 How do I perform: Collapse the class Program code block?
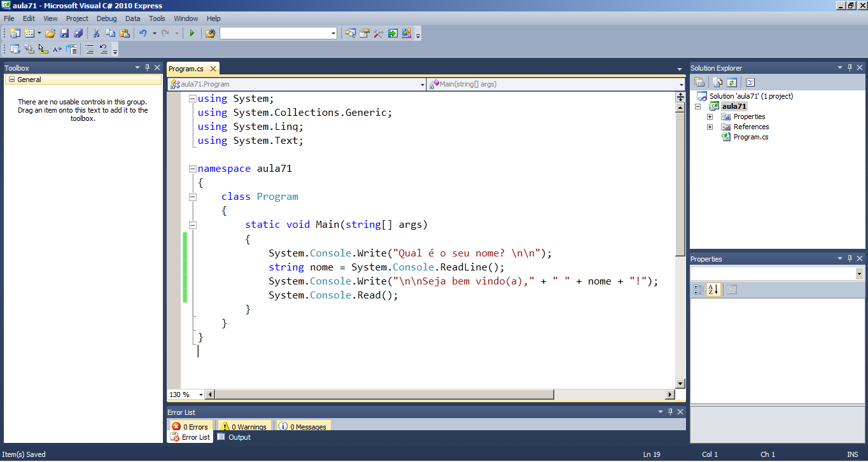point(193,197)
